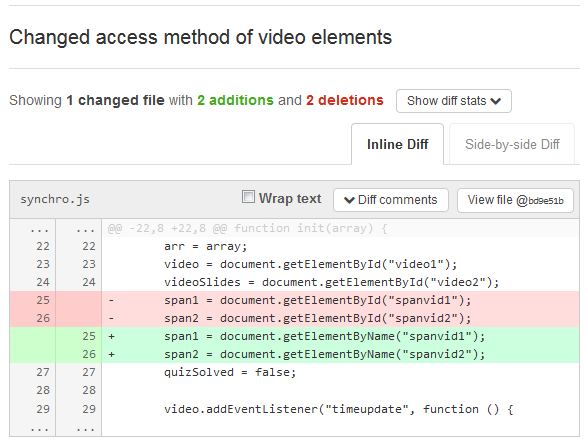Viewport: 588px width, 444px height.
Task: Open the Diff comments dropdown
Action: coord(391,200)
